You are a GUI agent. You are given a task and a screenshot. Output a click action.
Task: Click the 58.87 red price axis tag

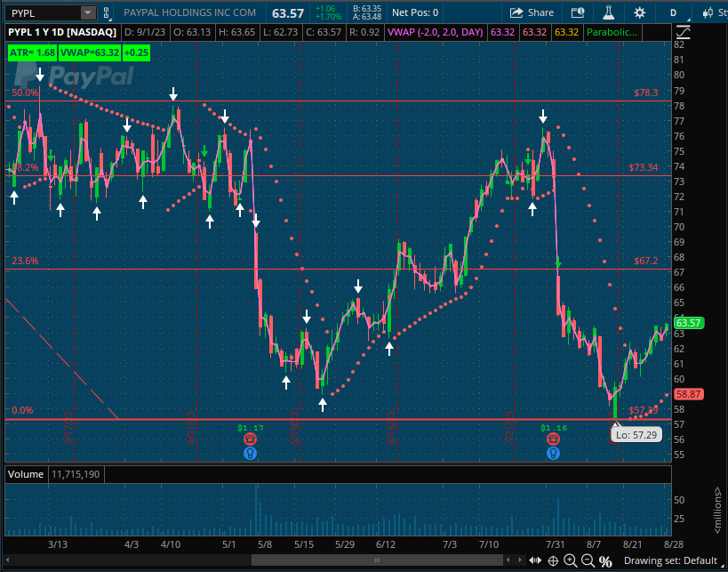(x=689, y=394)
